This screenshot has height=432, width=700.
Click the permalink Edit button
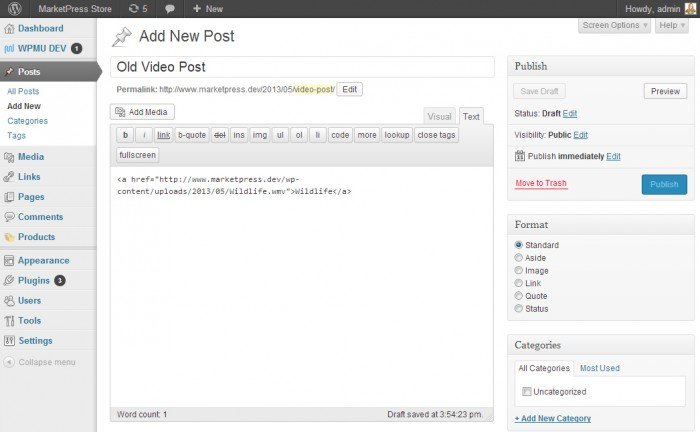[350, 89]
